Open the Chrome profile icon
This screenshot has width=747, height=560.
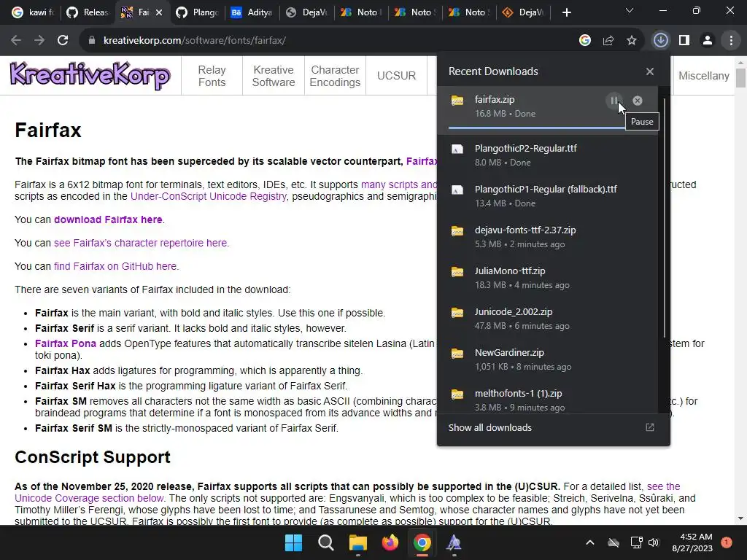tap(708, 41)
